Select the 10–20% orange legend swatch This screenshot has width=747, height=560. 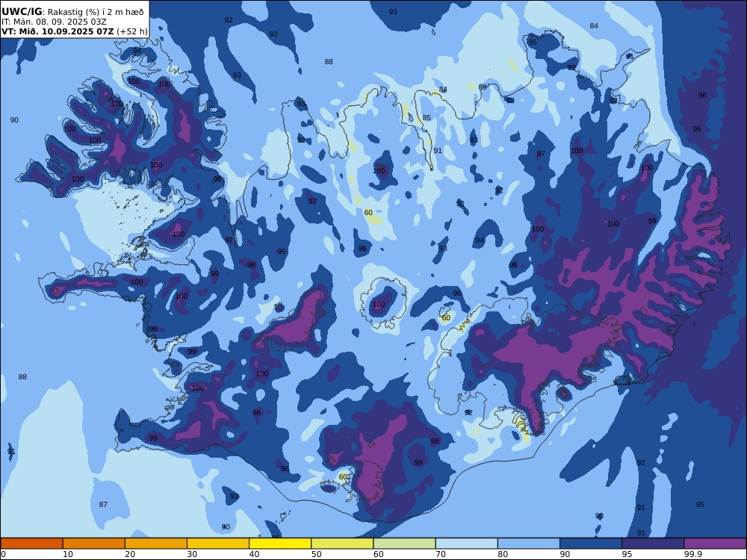(x=94, y=544)
